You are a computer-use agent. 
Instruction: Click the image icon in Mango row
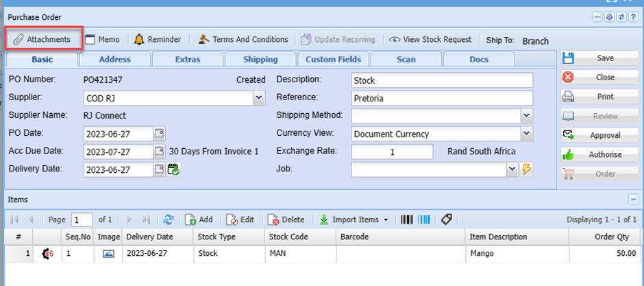click(108, 253)
